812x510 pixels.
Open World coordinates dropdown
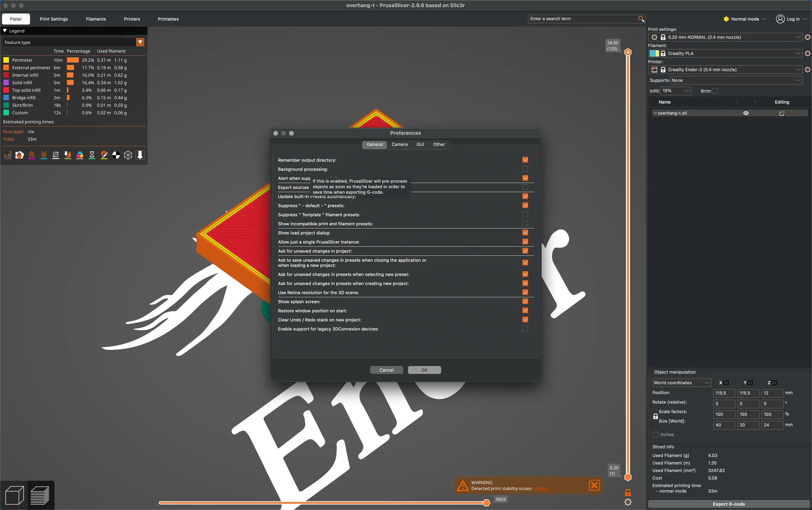pos(682,383)
